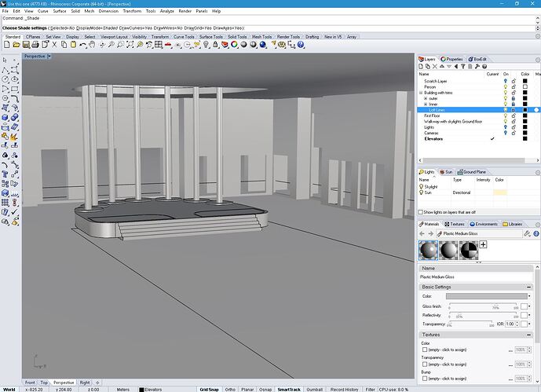This screenshot has height=392, width=541.
Task: Select the Polyline tool in left sidebar
Action: pos(5,70)
